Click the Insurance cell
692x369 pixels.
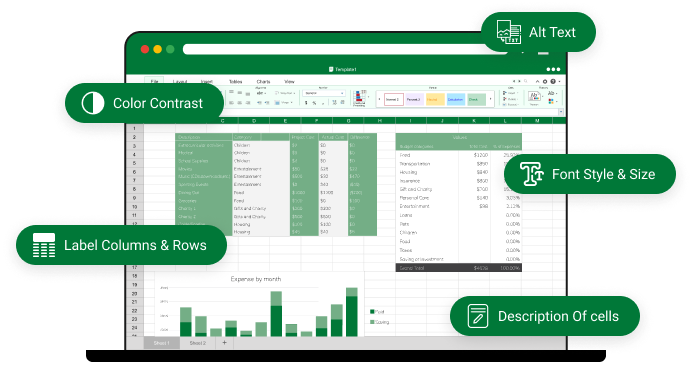[410, 181]
